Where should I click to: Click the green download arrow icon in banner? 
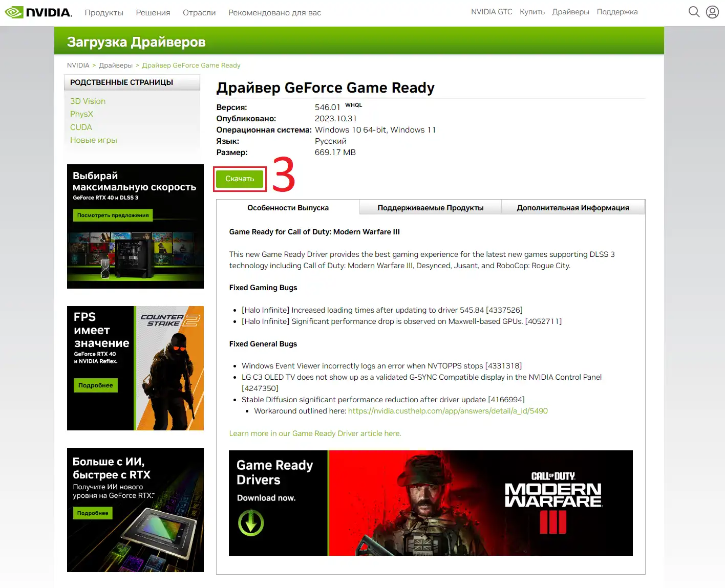tap(251, 523)
